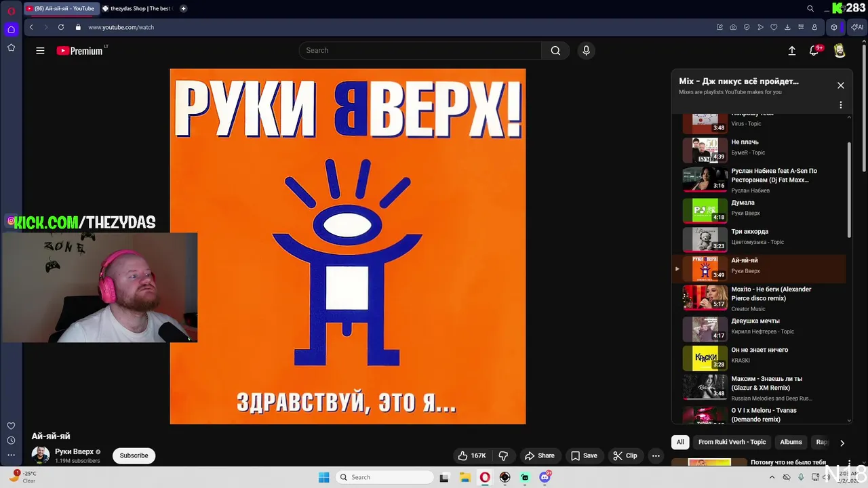Run search with the magnifier button
The width and height of the screenshot is (868, 488).
click(x=555, y=51)
